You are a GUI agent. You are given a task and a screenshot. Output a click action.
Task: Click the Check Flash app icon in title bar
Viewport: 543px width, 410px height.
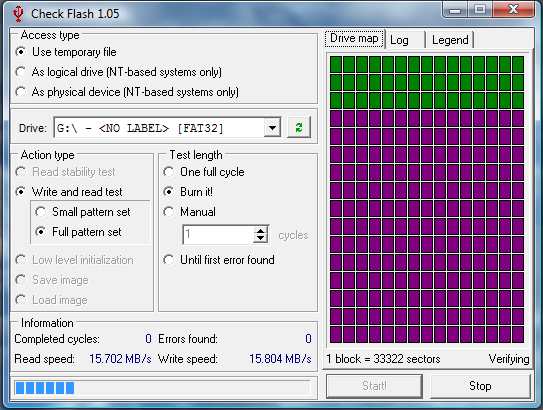[x=18, y=14]
